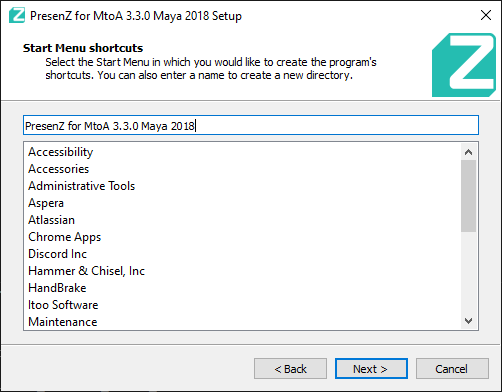Viewport: 502px width, 392px height.
Task: Click the list scroll down arrow
Action: [468, 321]
